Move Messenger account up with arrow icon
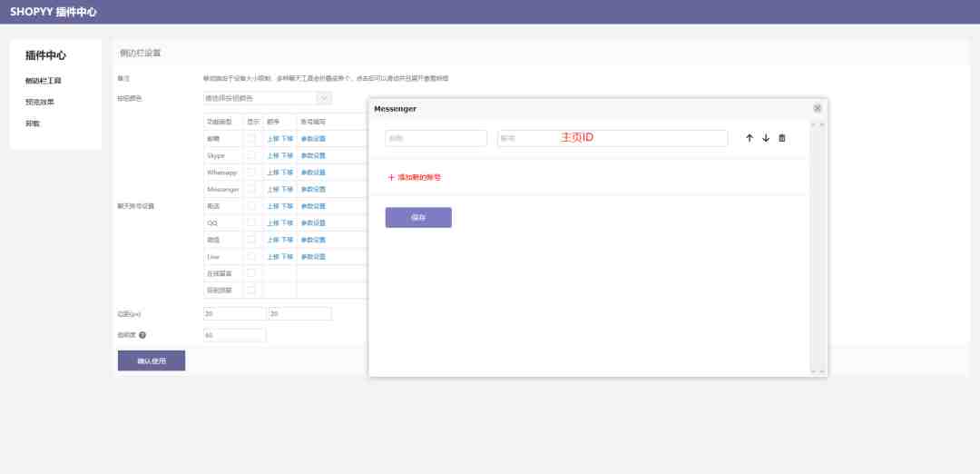The width and height of the screenshot is (980, 474). pos(750,138)
